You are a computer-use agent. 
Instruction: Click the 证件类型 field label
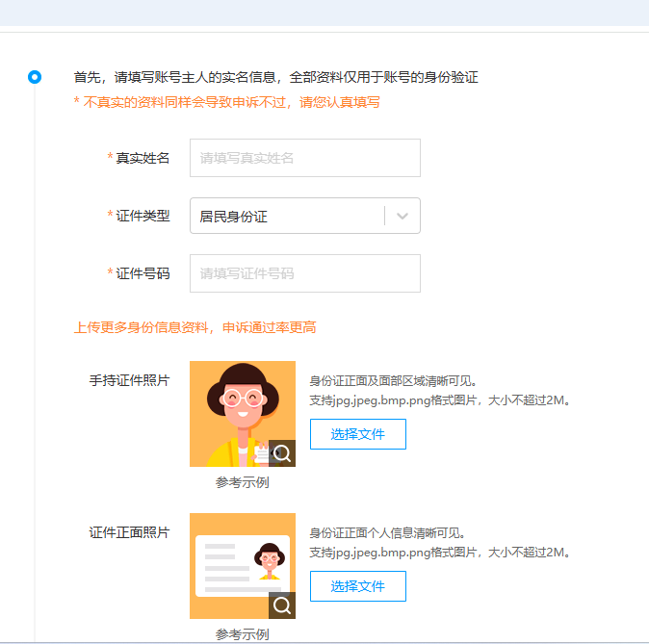point(143,216)
